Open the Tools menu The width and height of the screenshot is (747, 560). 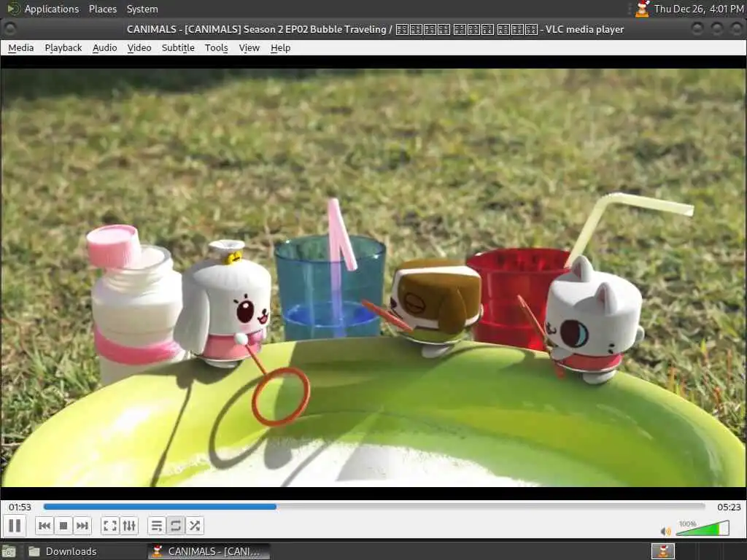pos(216,47)
